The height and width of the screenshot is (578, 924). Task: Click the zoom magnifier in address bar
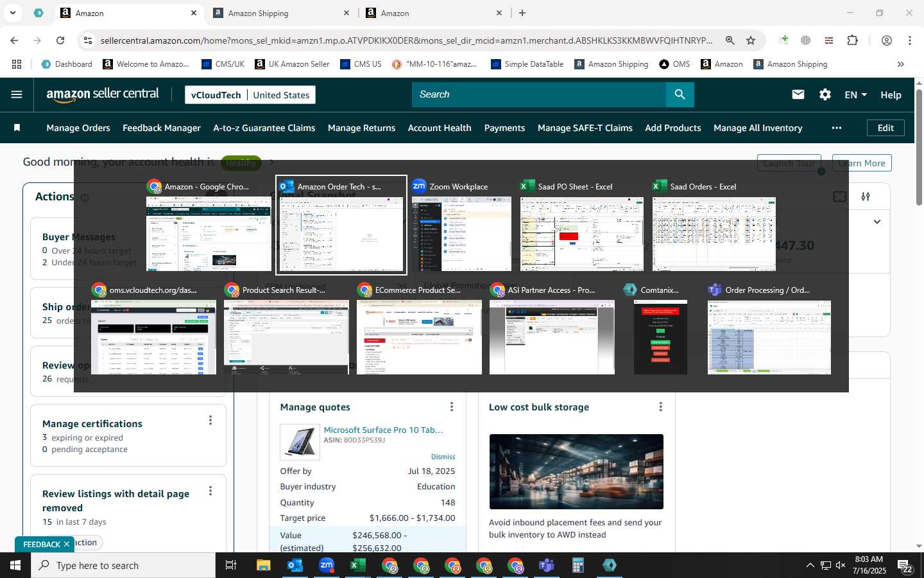(x=730, y=40)
